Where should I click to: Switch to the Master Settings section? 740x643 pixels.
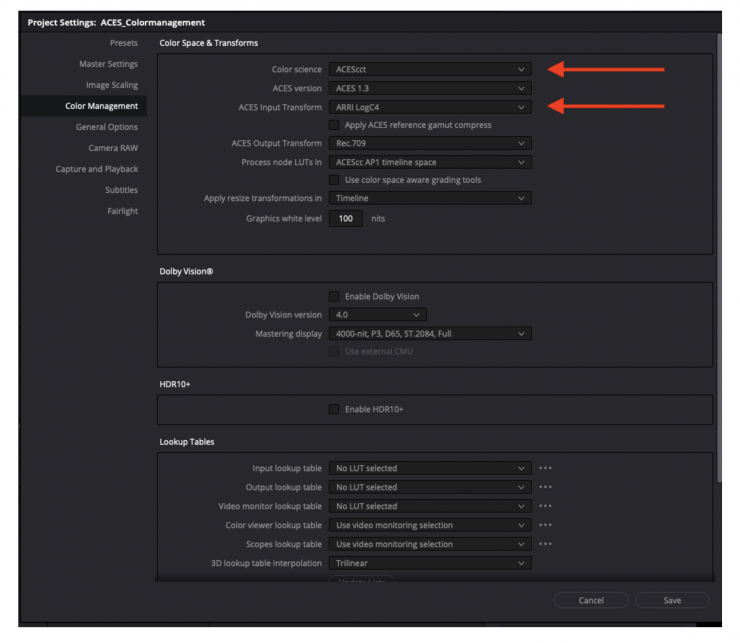tap(108, 64)
